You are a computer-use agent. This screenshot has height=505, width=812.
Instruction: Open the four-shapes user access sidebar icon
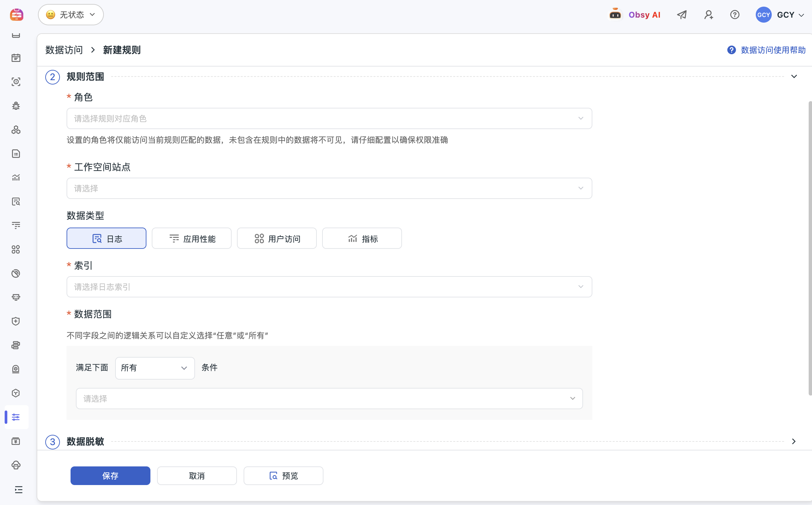pos(16,250)
